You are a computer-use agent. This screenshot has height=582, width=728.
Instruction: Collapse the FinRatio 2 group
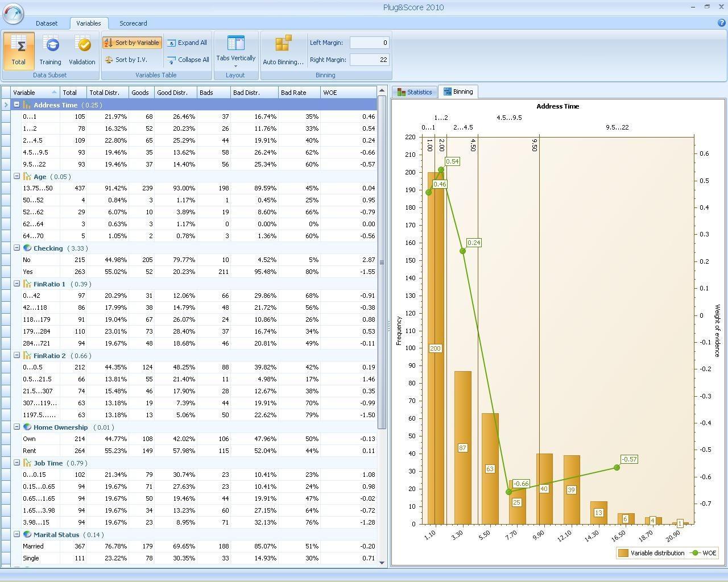pos(16,355)
